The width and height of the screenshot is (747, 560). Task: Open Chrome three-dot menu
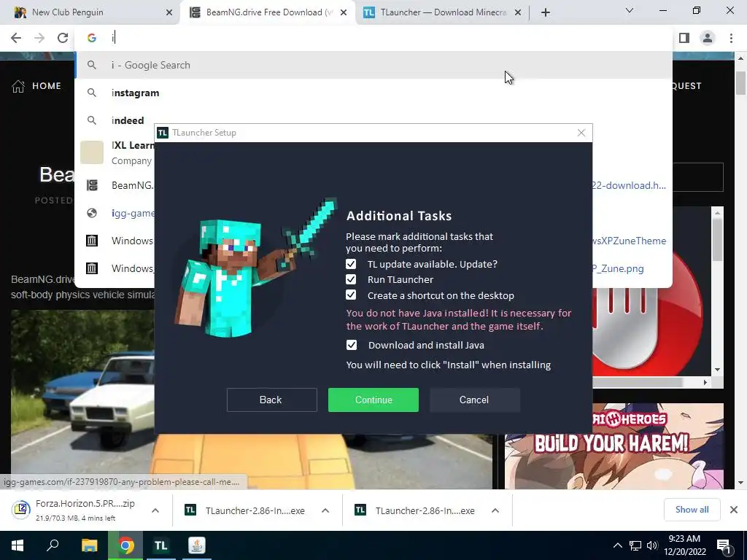point(731,38)
